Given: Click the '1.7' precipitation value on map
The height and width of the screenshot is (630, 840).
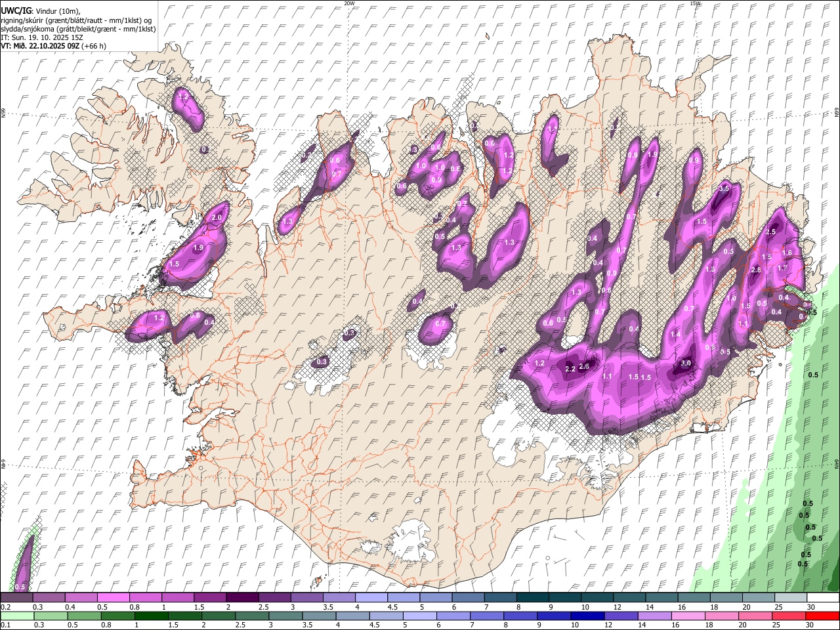Looking at the screenshot, I should pyautogui.click(x=782, y=268).
